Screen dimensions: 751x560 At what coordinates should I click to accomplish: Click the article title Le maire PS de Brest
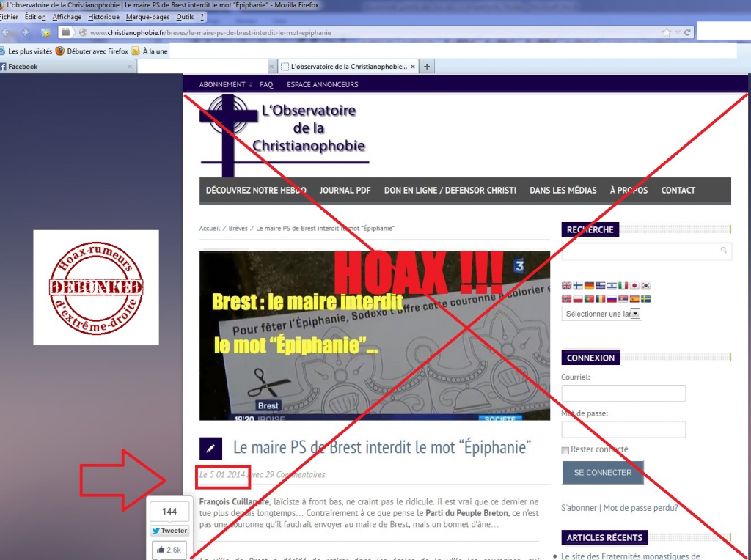pyautogui.click(x=381, y=448)
